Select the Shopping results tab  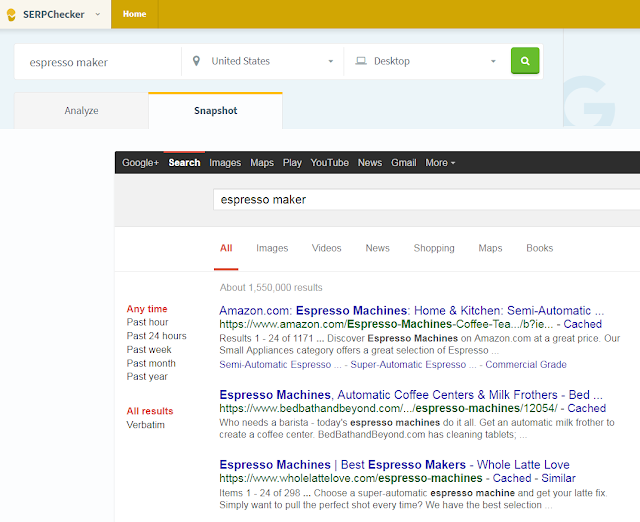coord(434,248)
